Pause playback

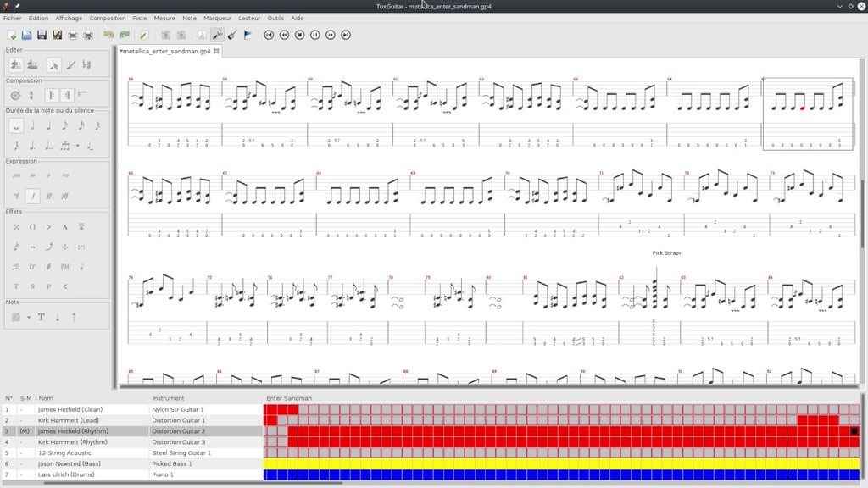(315, 35)
